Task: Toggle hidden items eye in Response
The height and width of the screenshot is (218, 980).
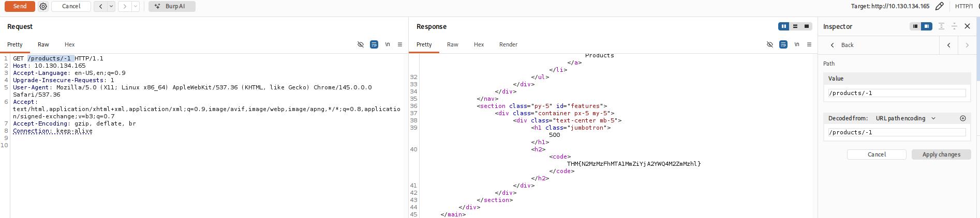Action: [x=770, y=45]
